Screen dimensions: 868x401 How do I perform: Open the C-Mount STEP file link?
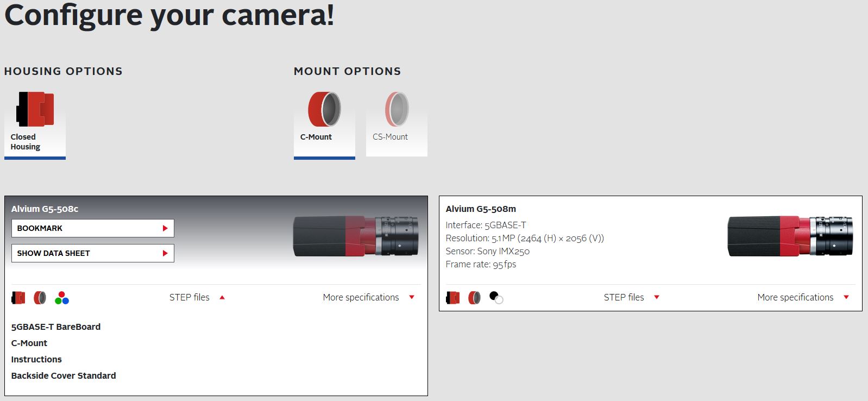click(29, 343)
